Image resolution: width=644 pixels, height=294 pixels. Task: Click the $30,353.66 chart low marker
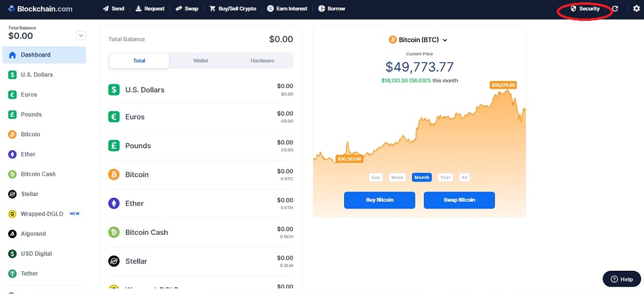click(350, 159)
